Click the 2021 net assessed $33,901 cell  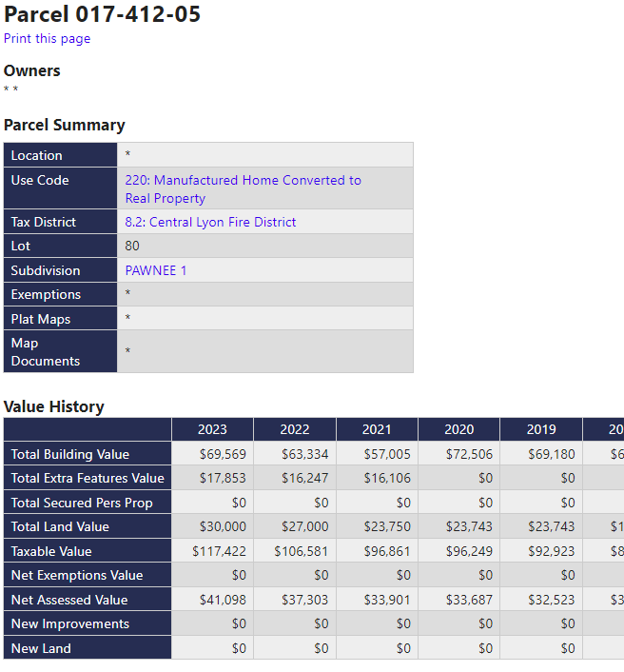coord(386,600)
